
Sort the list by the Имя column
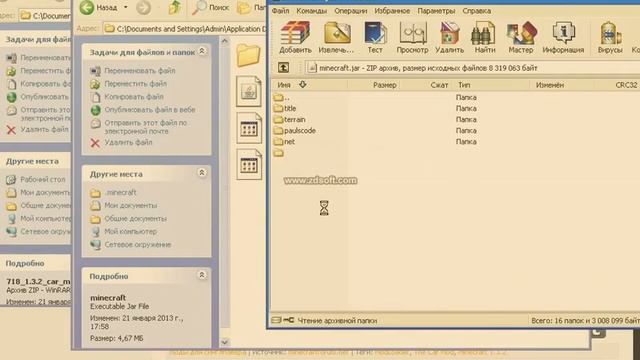coord(309,85)
